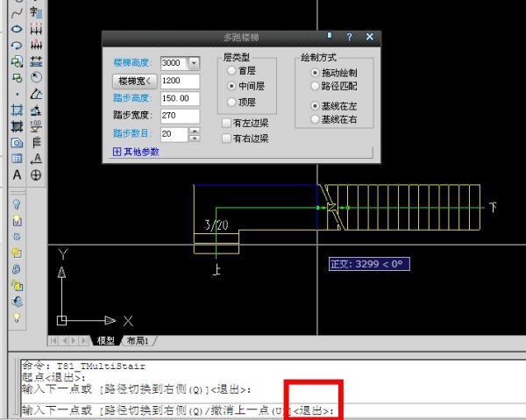Select the circle with arrow dimension tool
The height and width of the screenshot is (420, 526).
tap(36, 77)
